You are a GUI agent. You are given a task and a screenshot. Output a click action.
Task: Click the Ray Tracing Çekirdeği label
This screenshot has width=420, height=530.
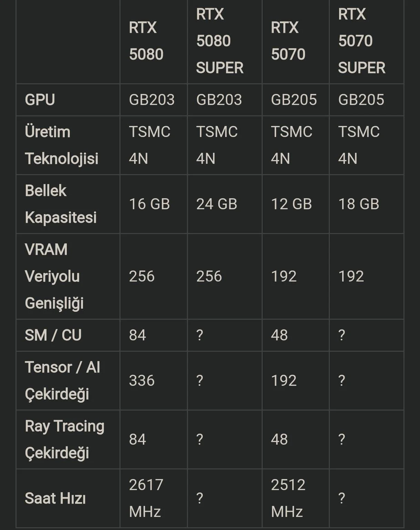click(x=64, y=439)
